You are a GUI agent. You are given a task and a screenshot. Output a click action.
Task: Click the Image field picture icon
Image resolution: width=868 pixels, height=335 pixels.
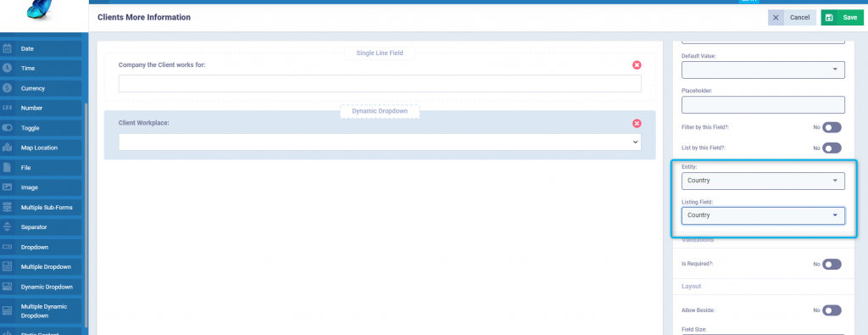pos(7,187)
